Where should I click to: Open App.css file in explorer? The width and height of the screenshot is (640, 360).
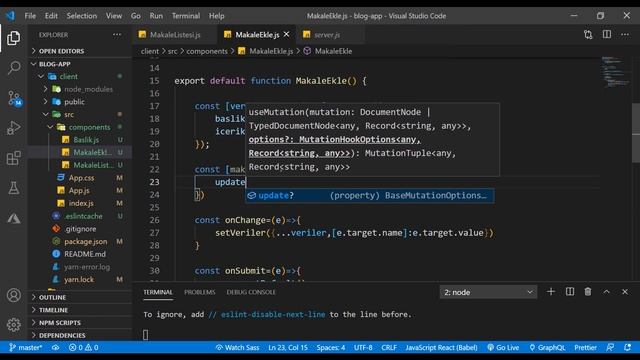pos(80,178)
